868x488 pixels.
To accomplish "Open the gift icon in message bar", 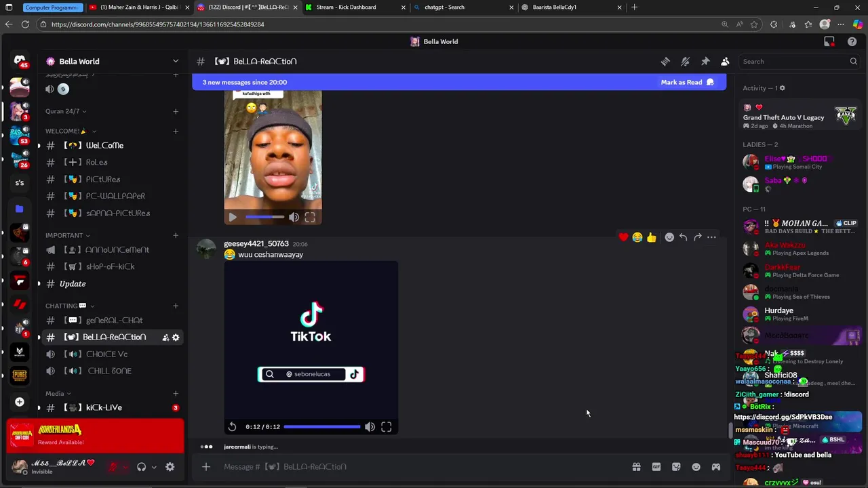I will [x=636, y=467].
